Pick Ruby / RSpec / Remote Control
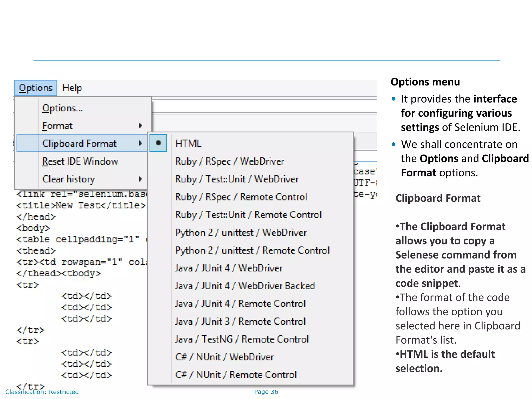 point(241,197)
